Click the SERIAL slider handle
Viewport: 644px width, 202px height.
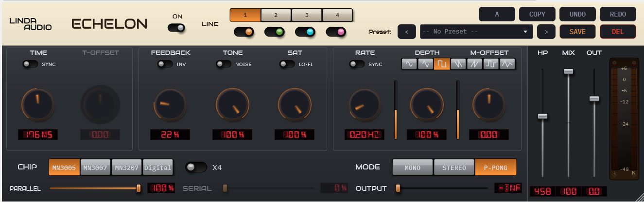click(x=225, y=188)
